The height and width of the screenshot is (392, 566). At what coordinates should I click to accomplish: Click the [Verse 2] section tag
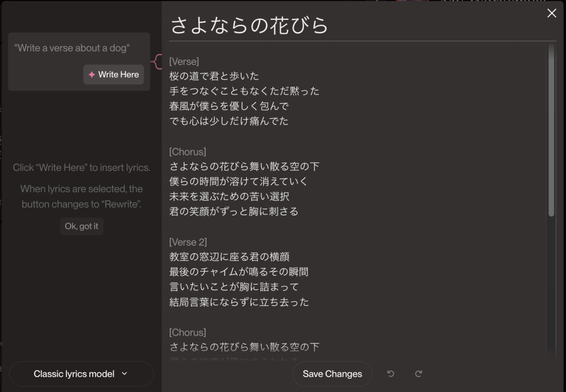(x=188, y=242)
